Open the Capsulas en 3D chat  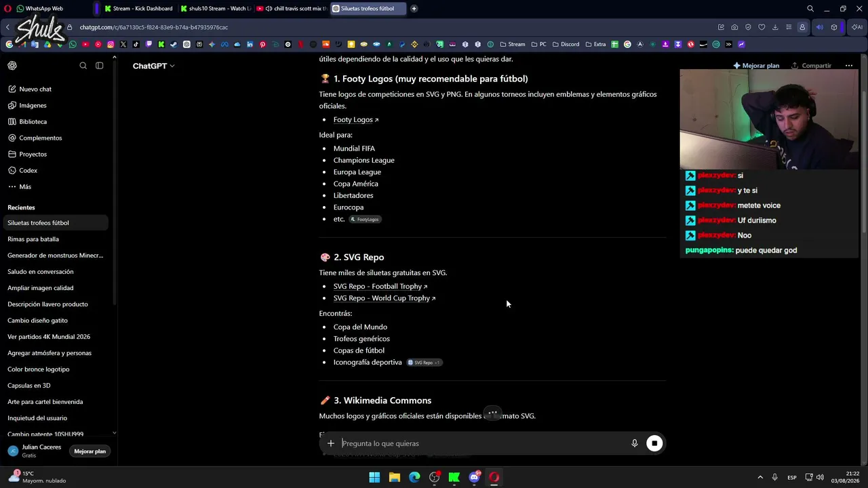(56, 386)
